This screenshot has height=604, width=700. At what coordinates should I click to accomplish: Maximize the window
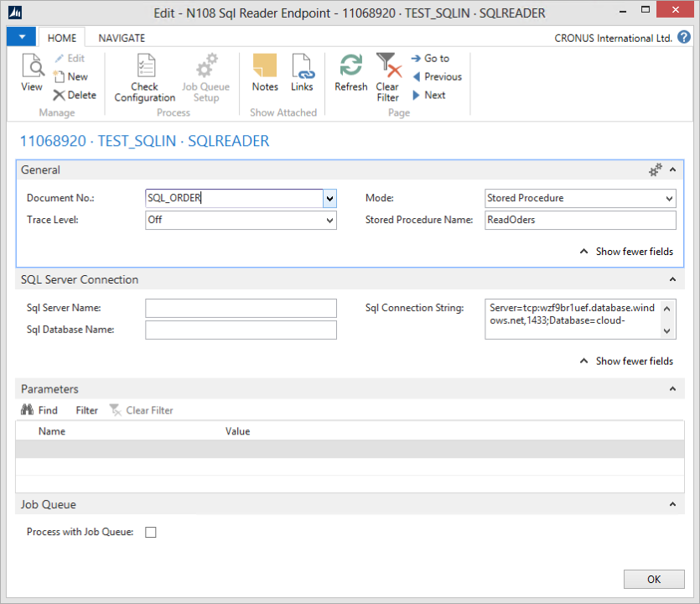645,10
